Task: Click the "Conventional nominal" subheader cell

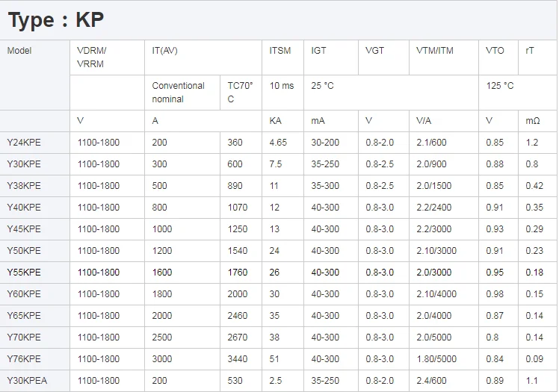Action: click(179, 93)
